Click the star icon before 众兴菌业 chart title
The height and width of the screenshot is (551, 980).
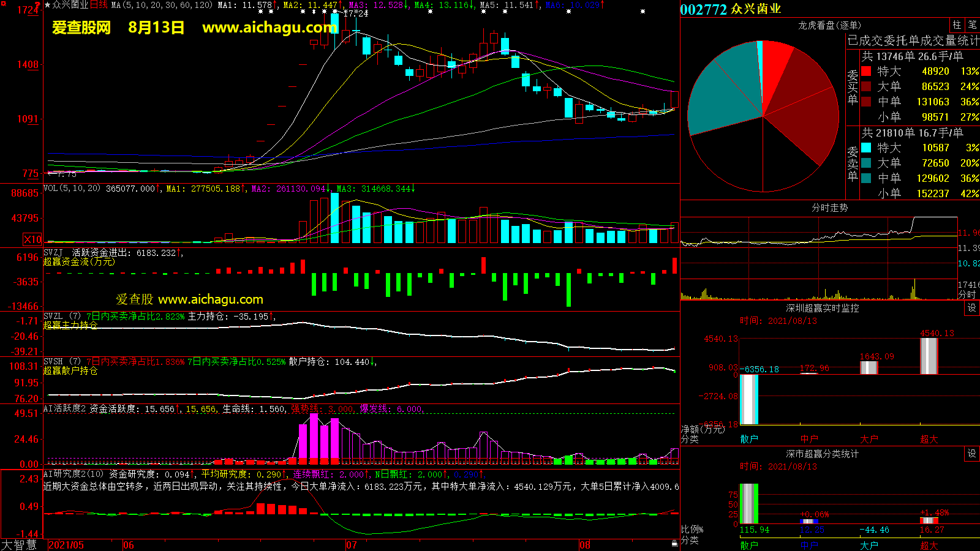tap(48, 5)
